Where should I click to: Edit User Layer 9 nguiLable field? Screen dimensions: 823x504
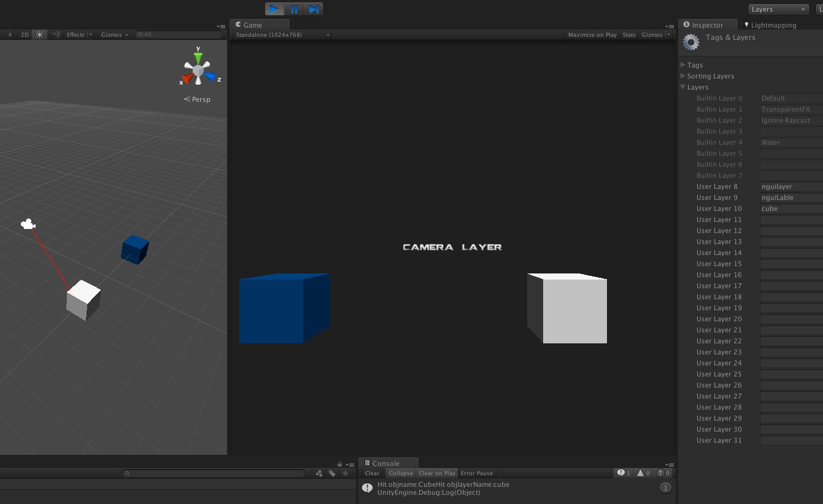791,197
